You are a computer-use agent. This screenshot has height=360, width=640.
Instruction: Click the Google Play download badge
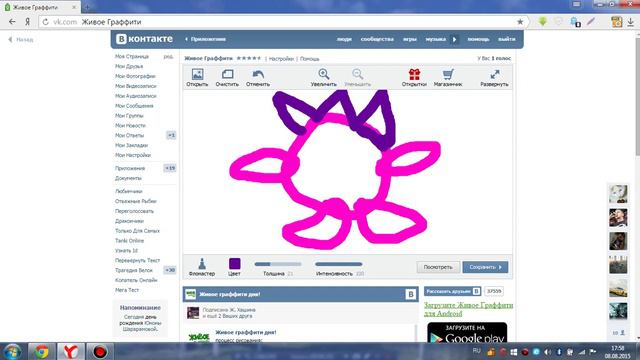coord(467,333)
